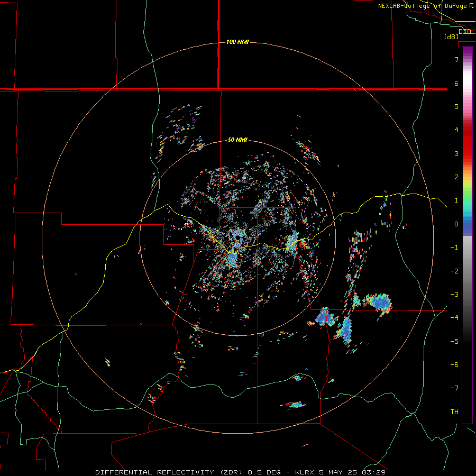Click the DIFFERENTIAL REFLECTIVITY (ZDR) product title
476x476 pixels.
tap(169, 472)
